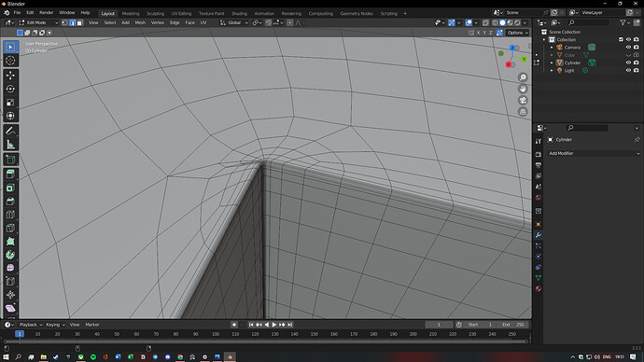Screen dimensions: 644x362
Task: Play the timeline animation
Action: 274,325
